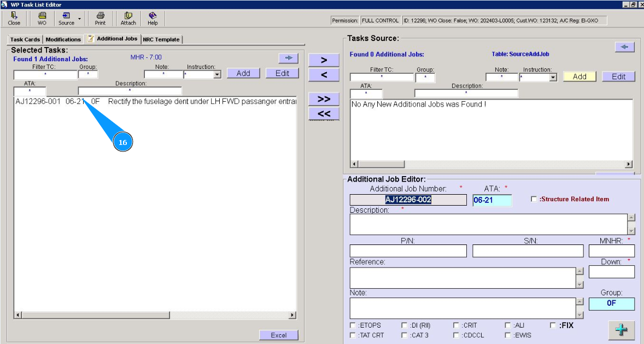Enable the Structure Related Item checkbox
Viewport: 644px width, 344px height.
tap(534, 199)
